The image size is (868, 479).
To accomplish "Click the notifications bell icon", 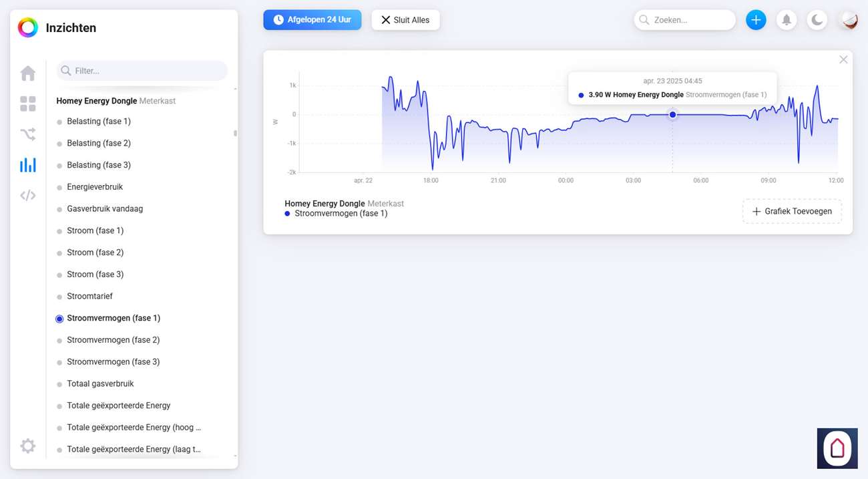I will click(787, 20).
